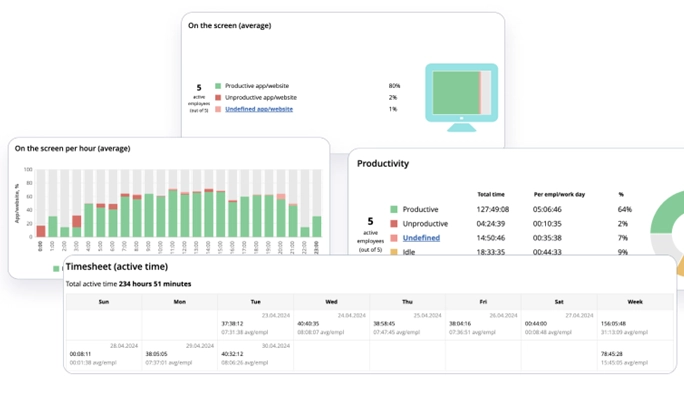Click the Per empl/work day column header
684x396 pixels.
(559, 195)
